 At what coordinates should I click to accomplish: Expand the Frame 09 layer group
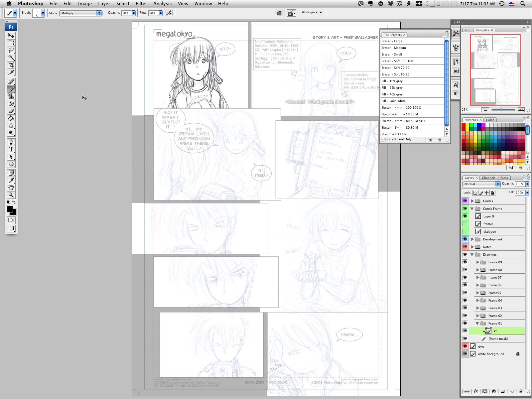[x=478, y=262]
